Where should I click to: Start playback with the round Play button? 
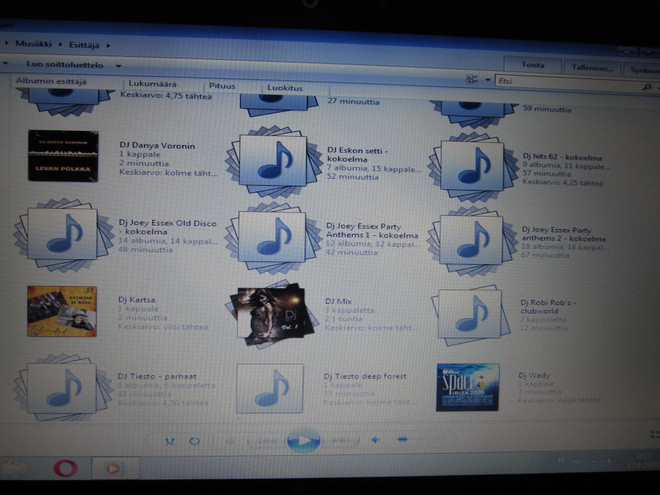(x=303, y=440)
